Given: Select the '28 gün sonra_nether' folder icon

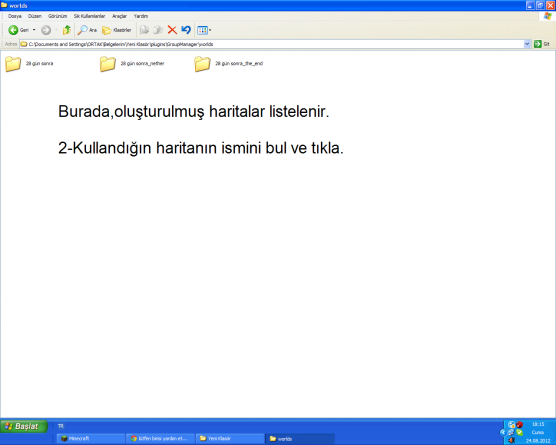Looking at the screenshot, I should click(x=108, y=64).
